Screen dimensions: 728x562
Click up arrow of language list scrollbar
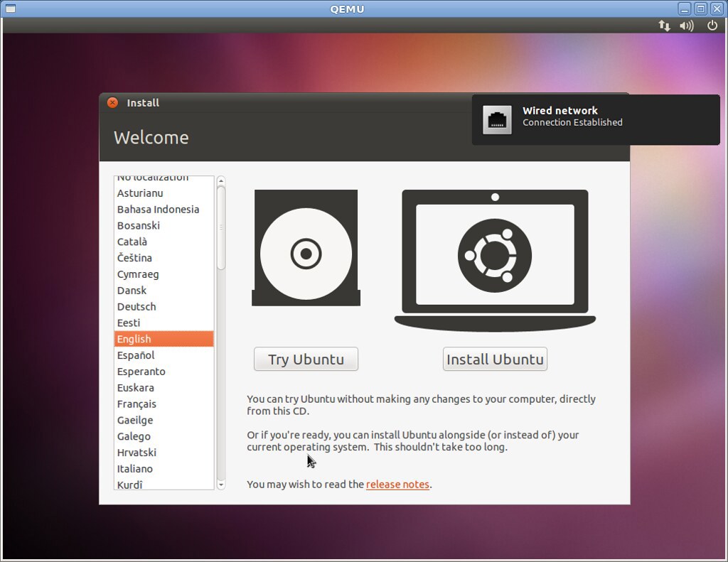point(221,180)
